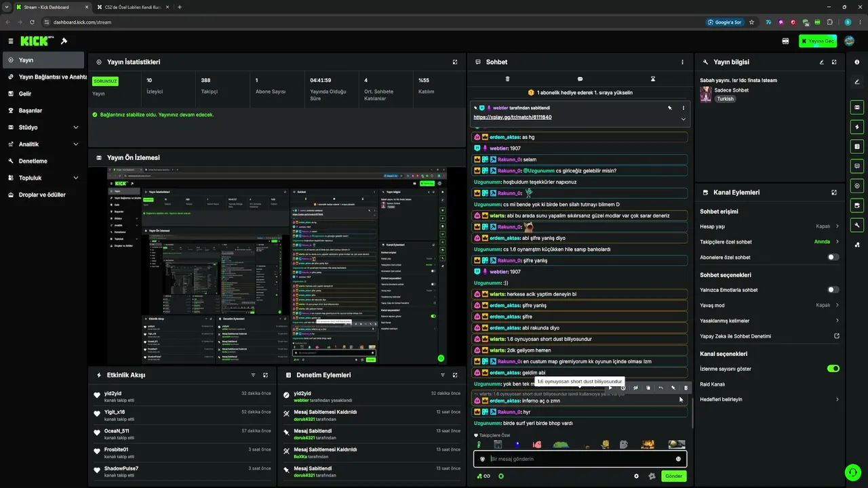Open Başarılar in sidebar
The image size is (868, 488).
tap(44, 110)
